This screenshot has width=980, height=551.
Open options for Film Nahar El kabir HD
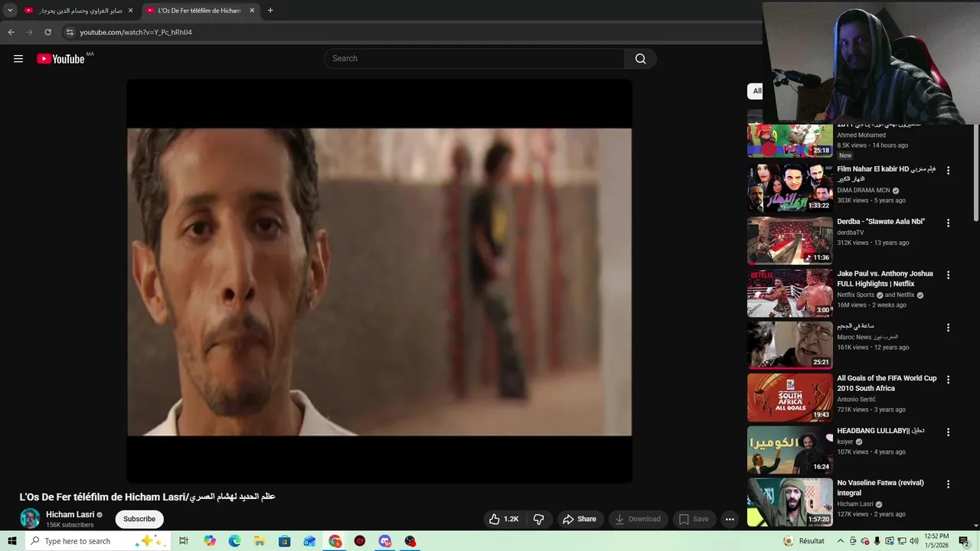coord(948,171)
